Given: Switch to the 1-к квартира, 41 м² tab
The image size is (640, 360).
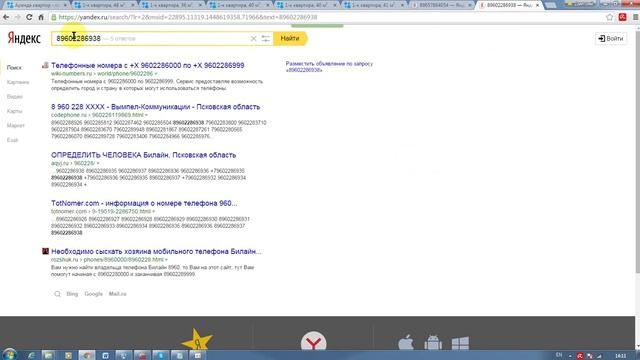Looking at the screenshot, I should tap(373, 5).
